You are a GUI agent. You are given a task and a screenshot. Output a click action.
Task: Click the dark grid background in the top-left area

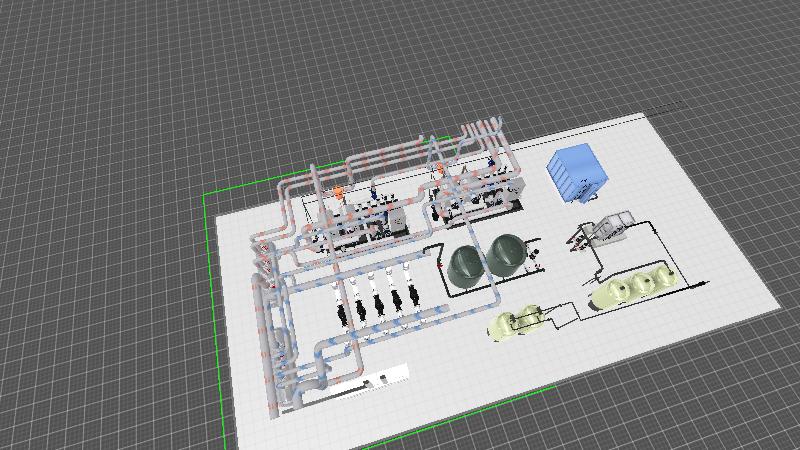point(100,80)
